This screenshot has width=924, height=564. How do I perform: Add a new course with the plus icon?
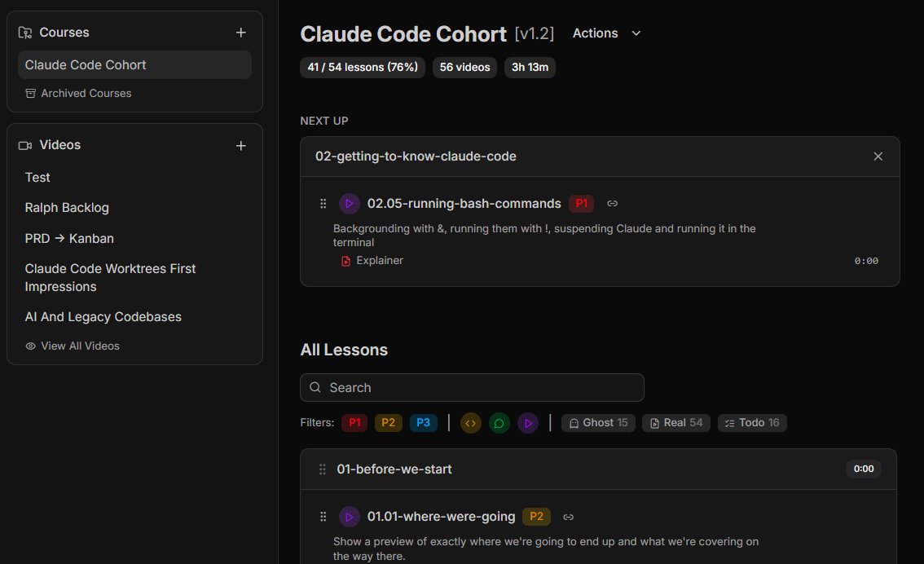240,33
